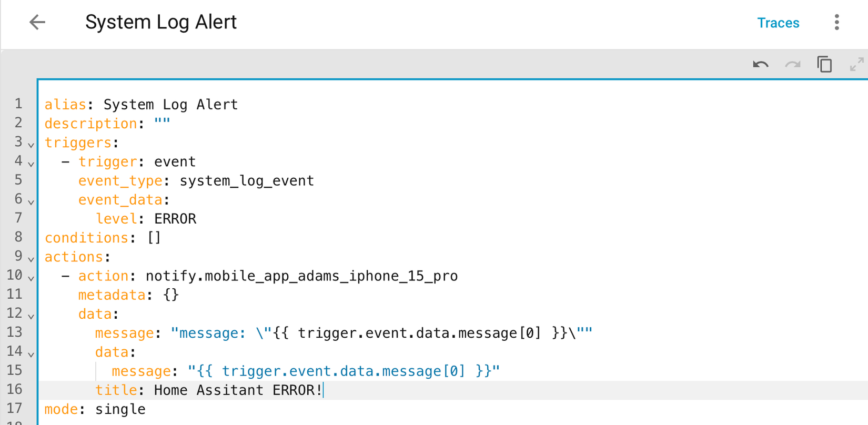Collapse the triggers block on line 3
Screen dimensions: 868x425
pos(31,145)
